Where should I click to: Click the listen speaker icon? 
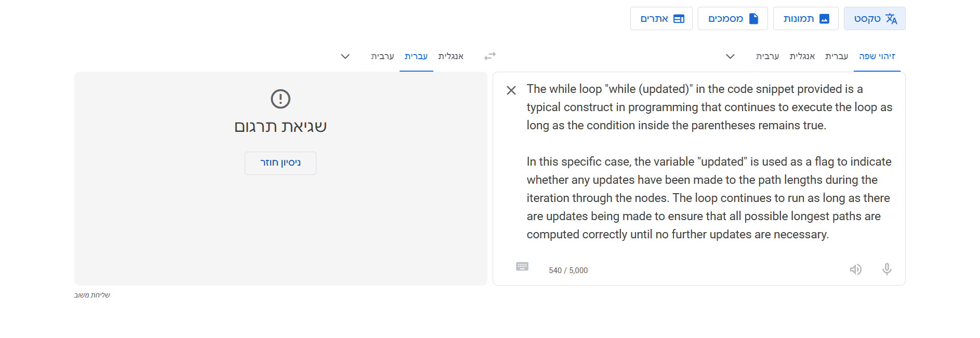(855, 269)
